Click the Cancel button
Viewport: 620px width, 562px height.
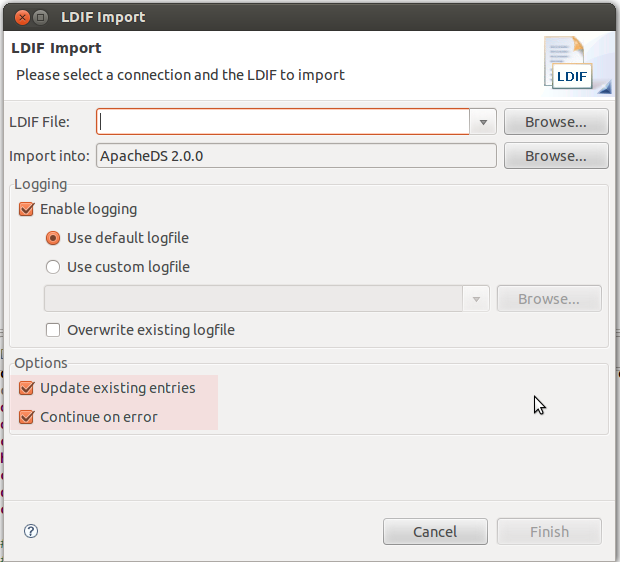435,532
